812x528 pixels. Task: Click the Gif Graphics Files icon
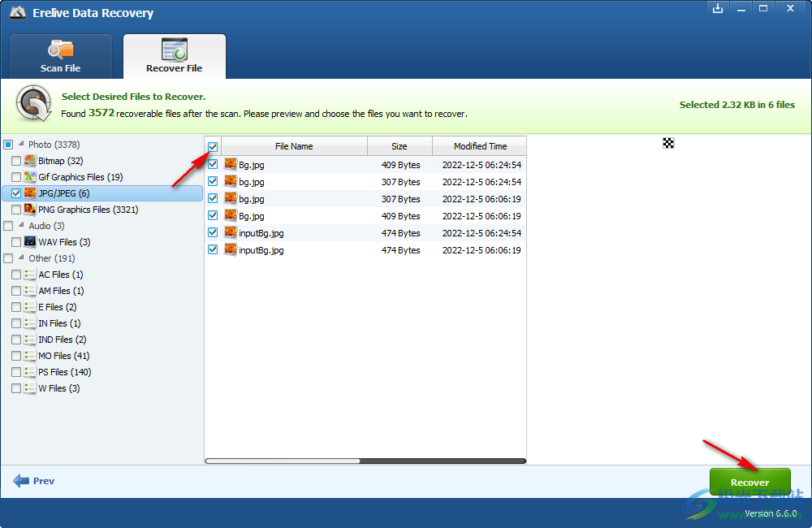[x=30, y=177]
